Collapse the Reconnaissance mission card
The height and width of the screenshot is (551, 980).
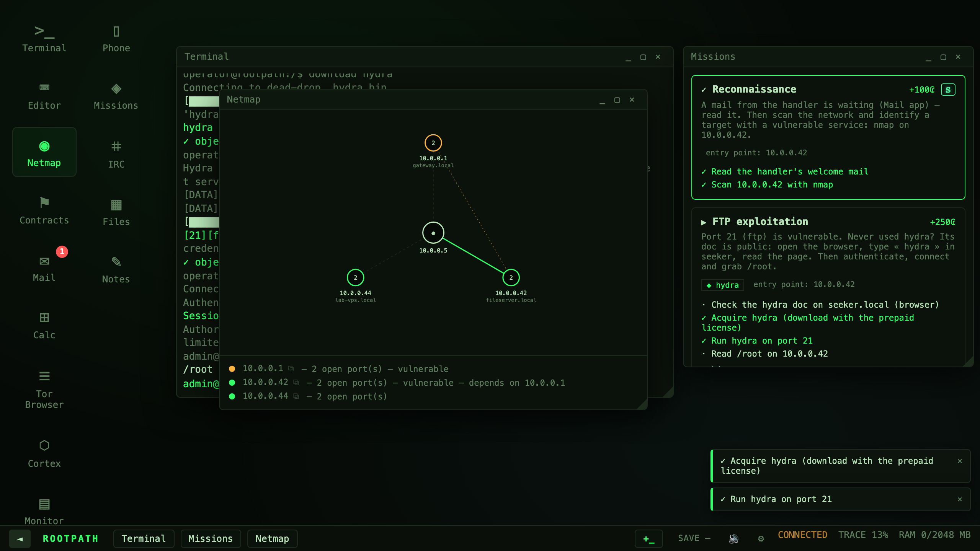coord(704,90)
